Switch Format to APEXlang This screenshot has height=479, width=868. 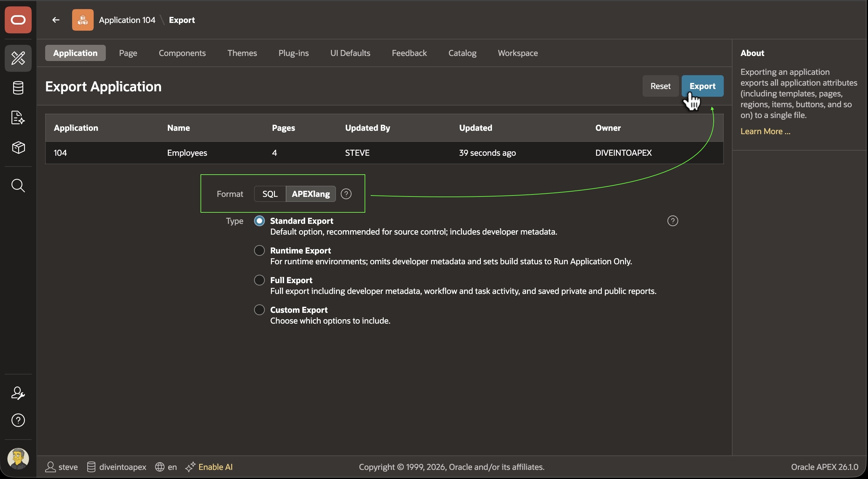coord(311,194)
